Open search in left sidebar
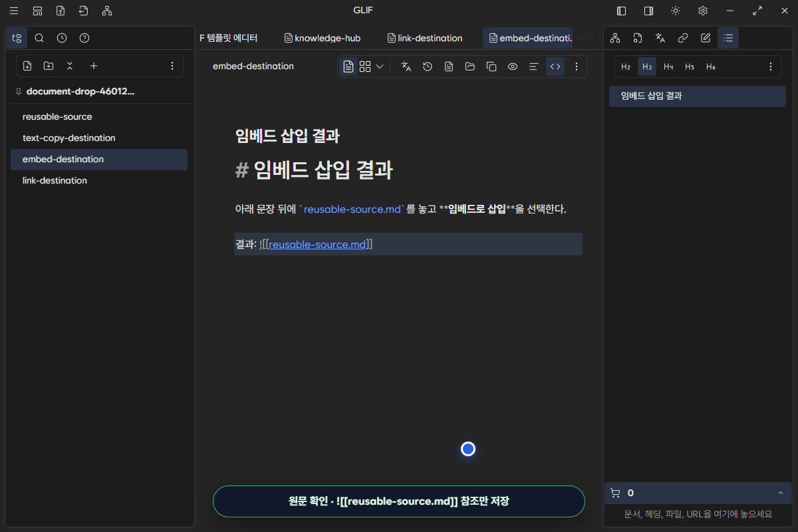 click(x=39, y=38)
